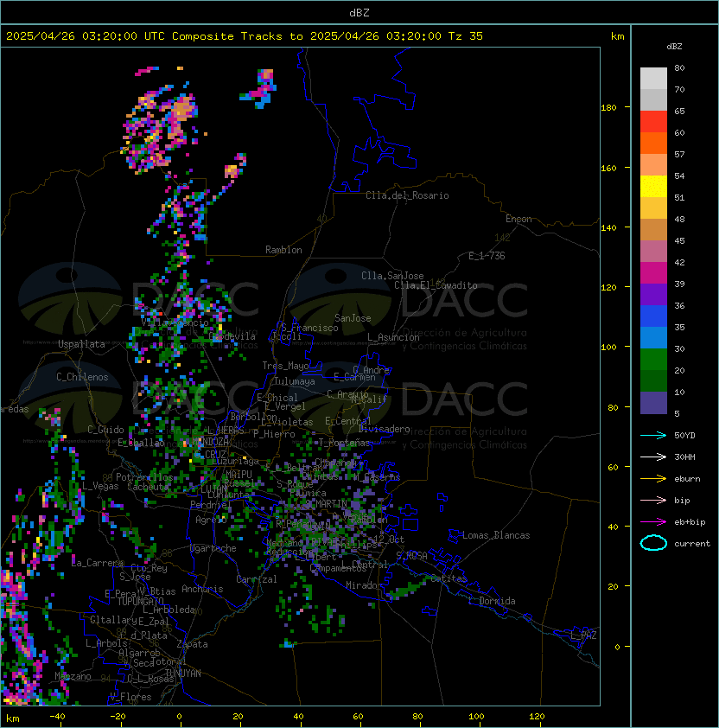Click the 'Divisadero' map label
Image resolution: width=719 pixels, height=728 pixels.
[384, 429]
